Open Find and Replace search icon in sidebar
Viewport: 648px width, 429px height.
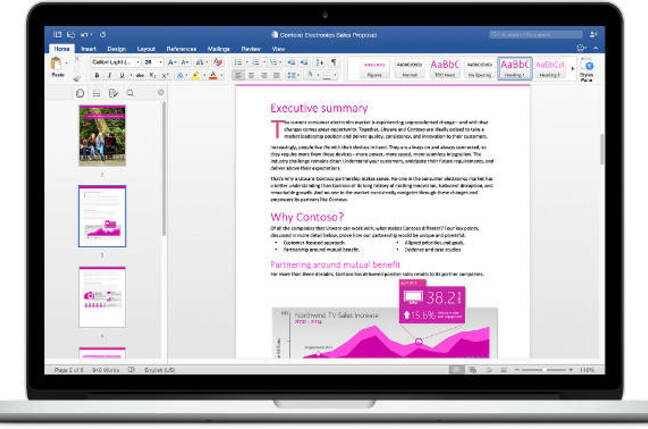pyautogui.click(x=130, y=93)
